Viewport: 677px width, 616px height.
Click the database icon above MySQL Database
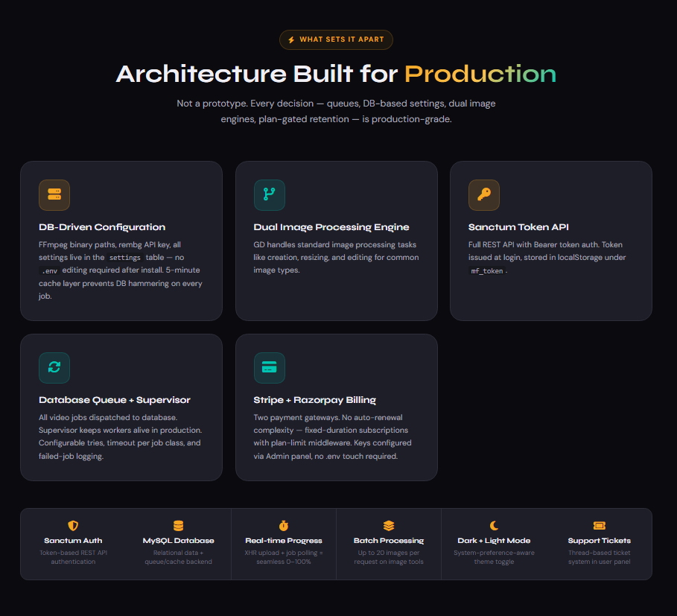click(178, 525)
